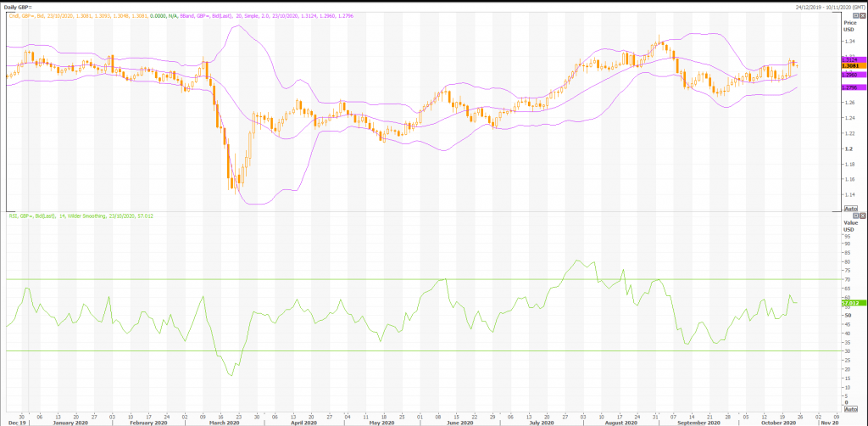Click the RSI 30 oversold line
Viewport: 868px width, 426px height.
click(424, 350)
